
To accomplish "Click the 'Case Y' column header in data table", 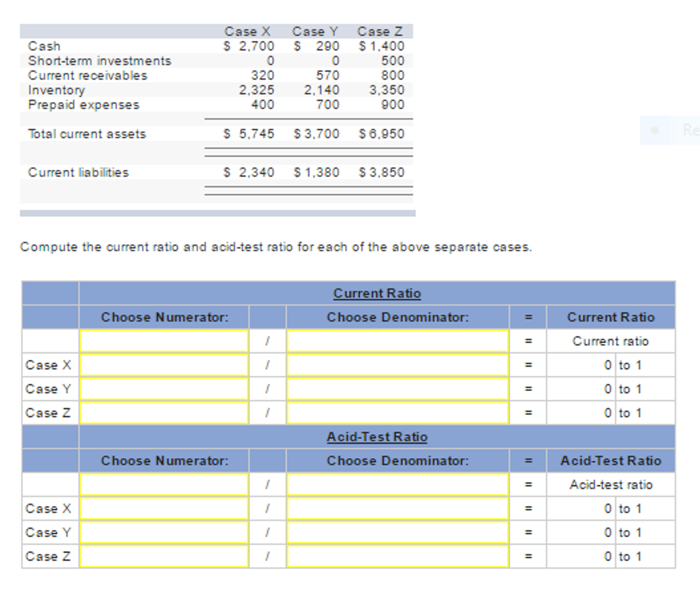I will (x=315, y=31).
